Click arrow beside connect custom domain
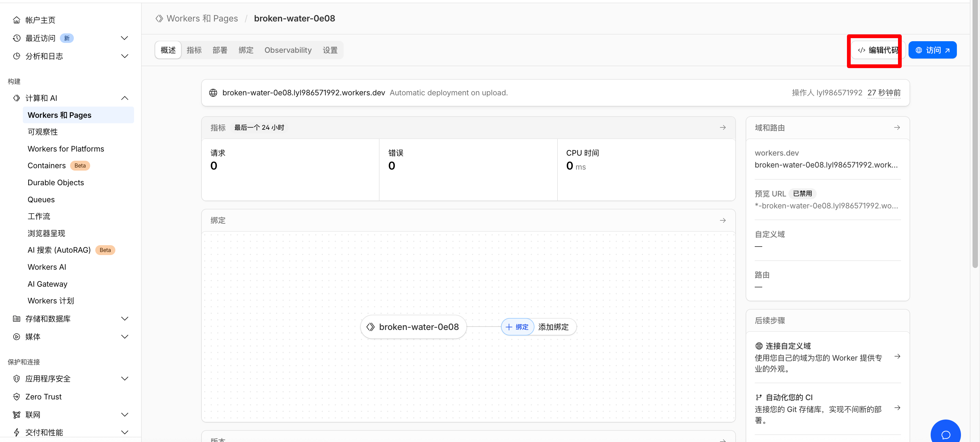The height and width of the screenshot is (442, 980). [897, 356]
